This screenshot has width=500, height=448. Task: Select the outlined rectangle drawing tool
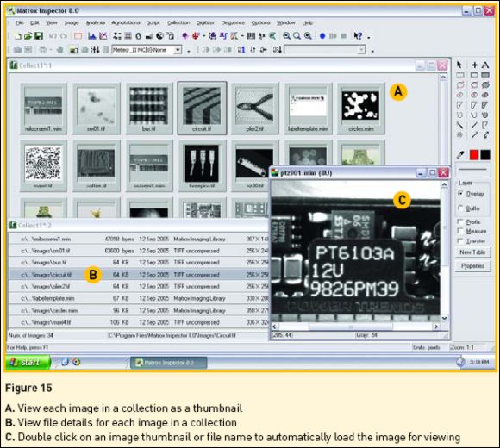click(474, 75)
